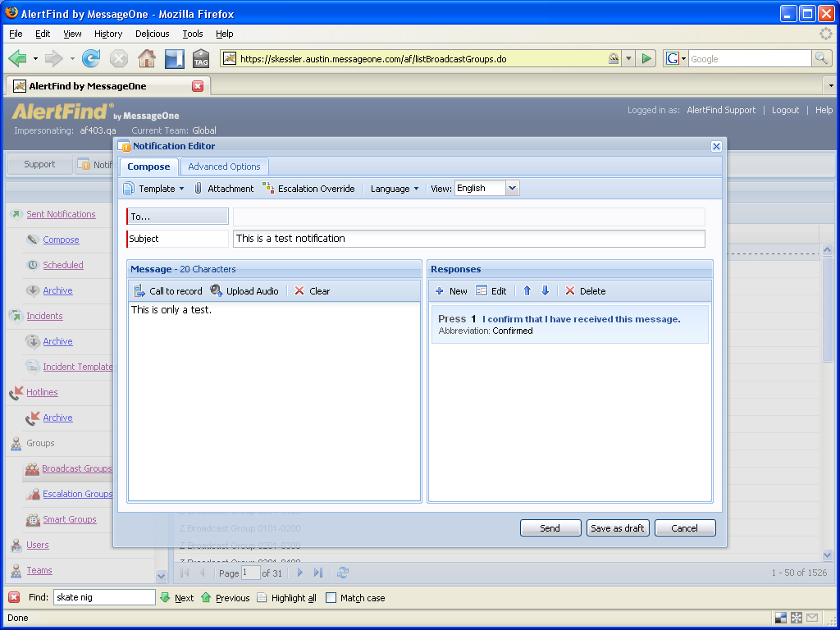Open Sent Notifications in the sidebar
This screenshot has height=630, width=840.
pos(61,214)
